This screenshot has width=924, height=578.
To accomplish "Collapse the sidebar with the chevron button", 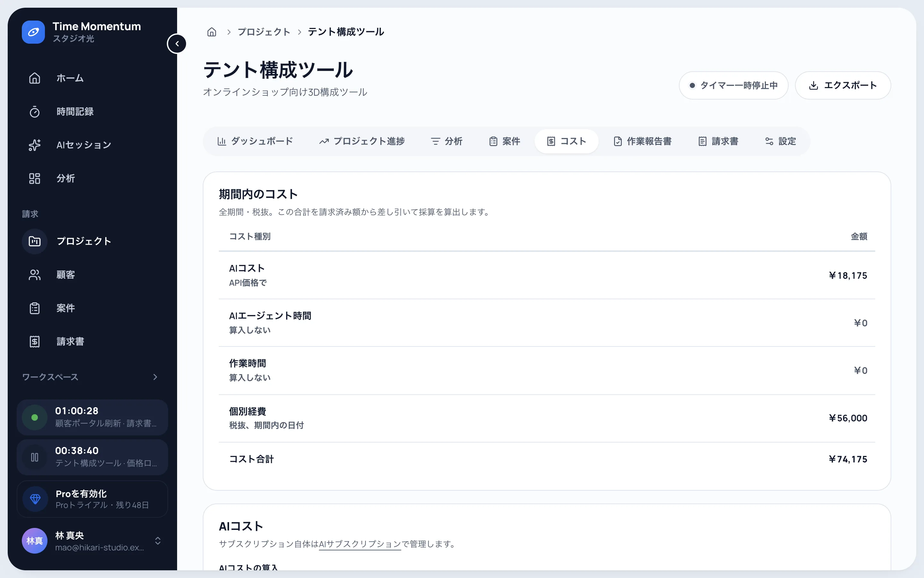I will click(177, 44).
